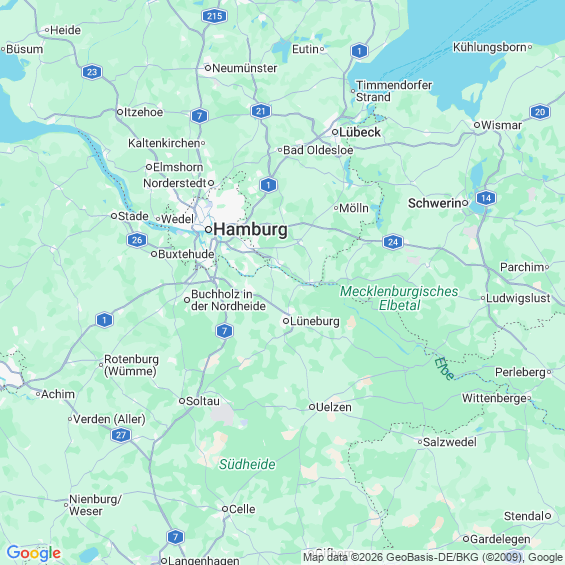This screenshot has height=565, width=565.
Task: Select the A21 highway shield
Action: pos(261,111)
